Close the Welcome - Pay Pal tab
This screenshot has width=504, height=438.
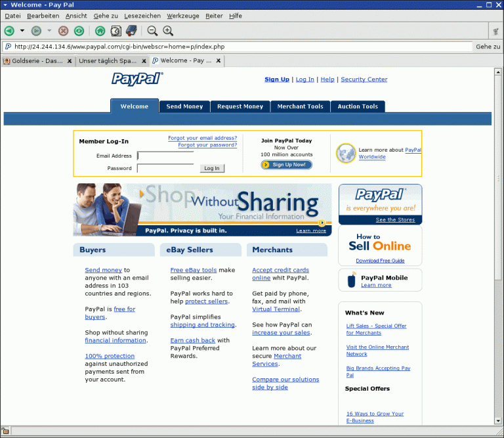[x=219, y=60]
